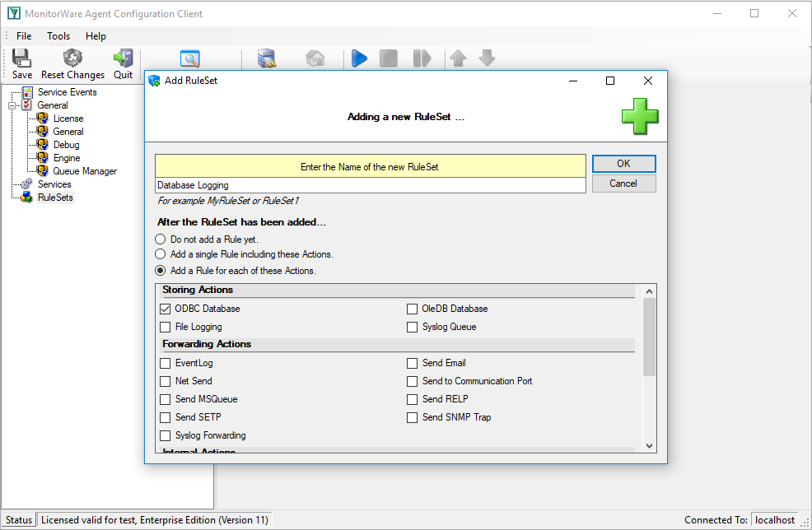This screenshot has width=812, height=530.
Task: Click the grey stop service icon
Action: 389,58
